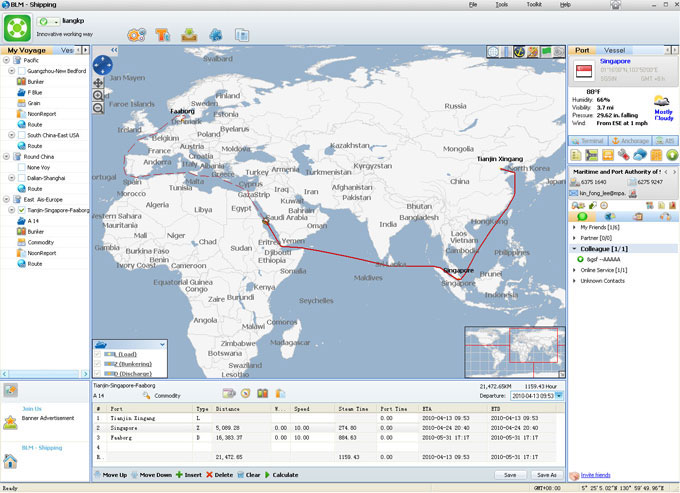Collapse the Pacific tree node
This screenshot has height=493, width=680.
8,59
